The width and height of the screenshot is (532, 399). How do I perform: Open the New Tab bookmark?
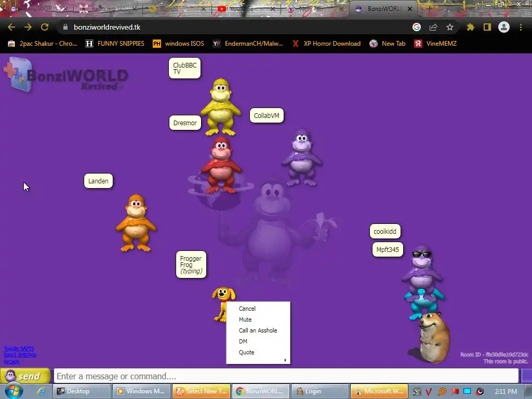388,44
